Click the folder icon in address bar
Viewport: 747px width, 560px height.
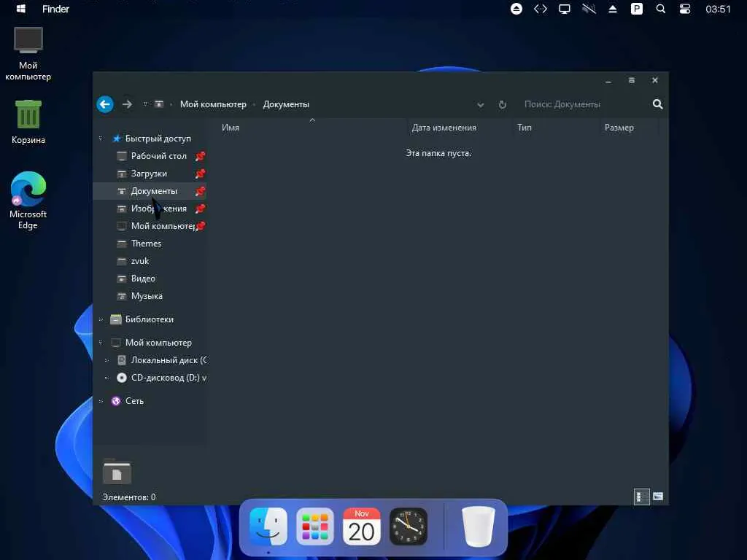pyautogui.click(x=159, y=104)
